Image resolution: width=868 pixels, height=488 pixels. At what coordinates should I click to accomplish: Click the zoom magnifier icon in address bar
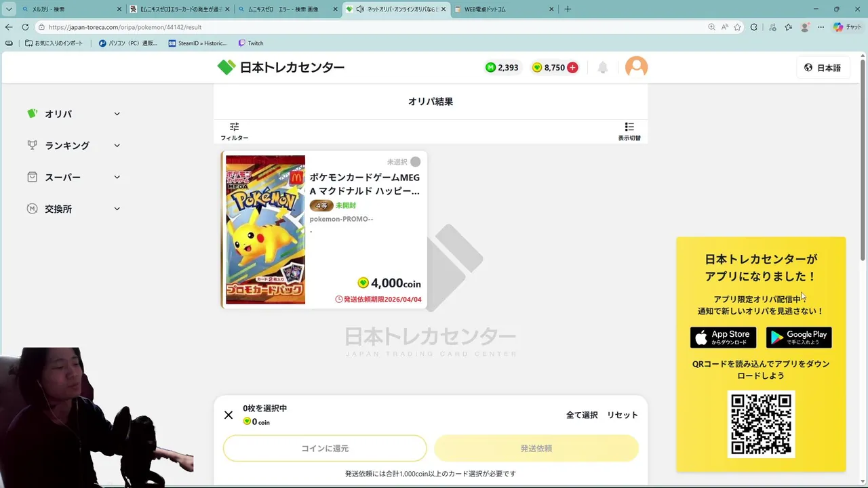tap(711, 27)
